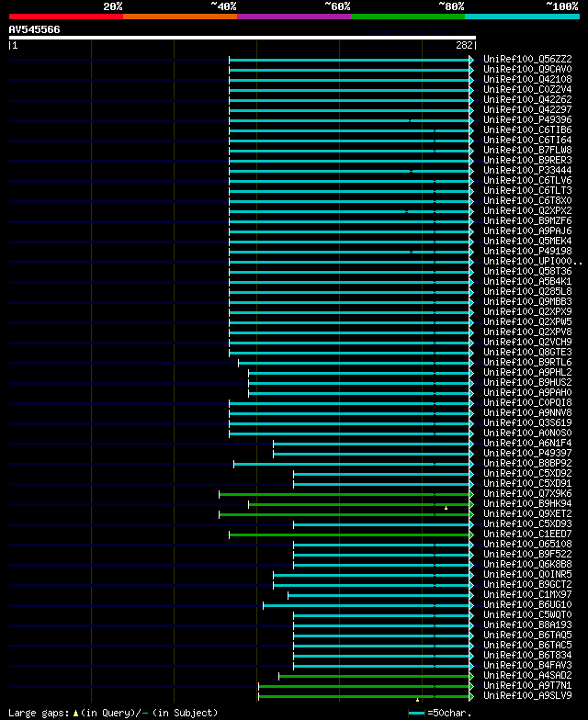Open hit UniRef100_Q42108
Viewport: 588px width, 720px height.
point(527,79)
